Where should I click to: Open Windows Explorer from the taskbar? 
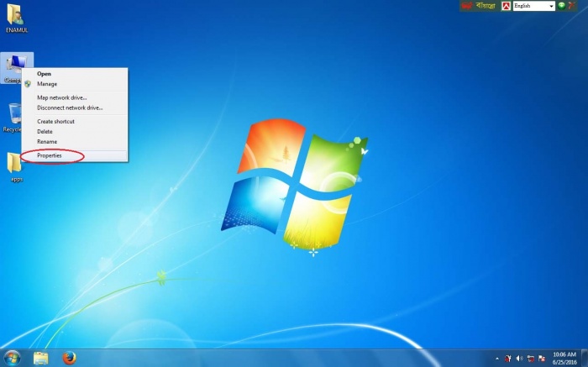[x=41, y=359]
